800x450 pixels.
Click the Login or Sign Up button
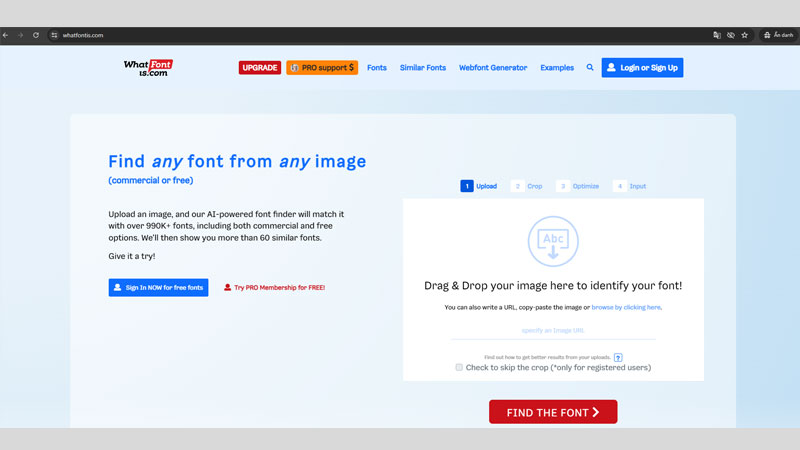642,67
